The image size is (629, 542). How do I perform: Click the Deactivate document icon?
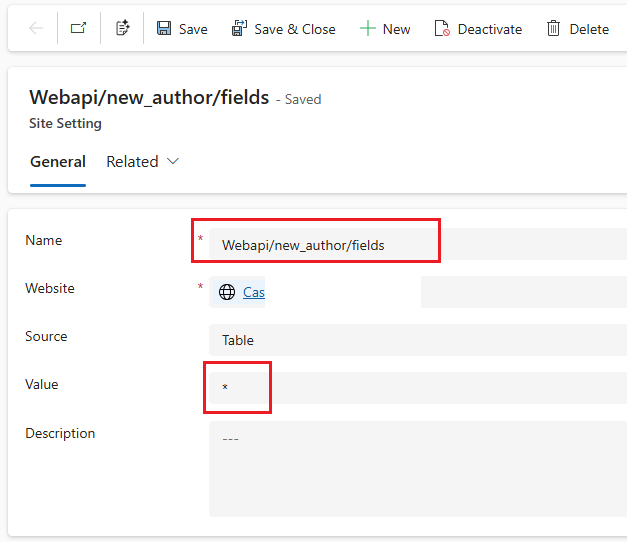[442, 28]
